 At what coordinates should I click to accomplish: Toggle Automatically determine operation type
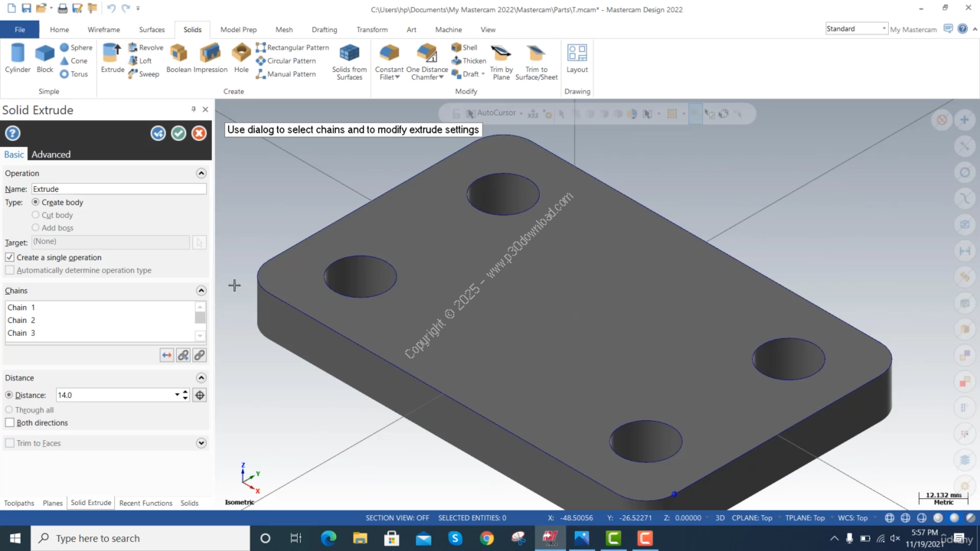(x=10, y=270)
